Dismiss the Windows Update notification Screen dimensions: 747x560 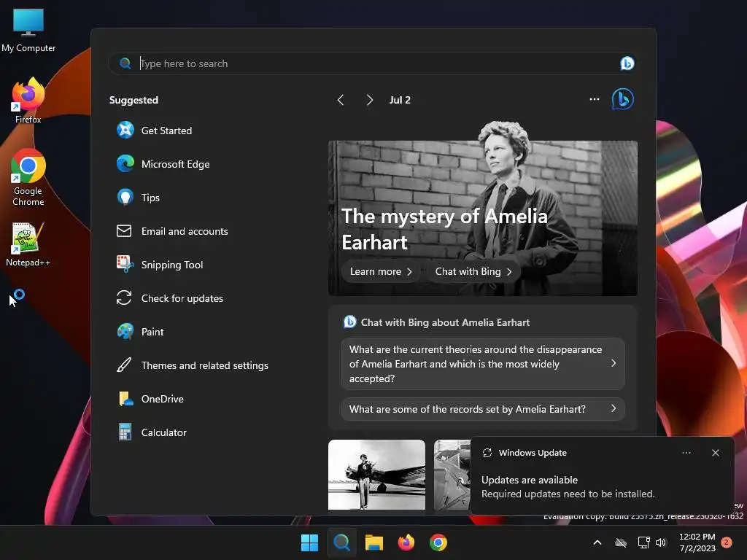(715, 453)
